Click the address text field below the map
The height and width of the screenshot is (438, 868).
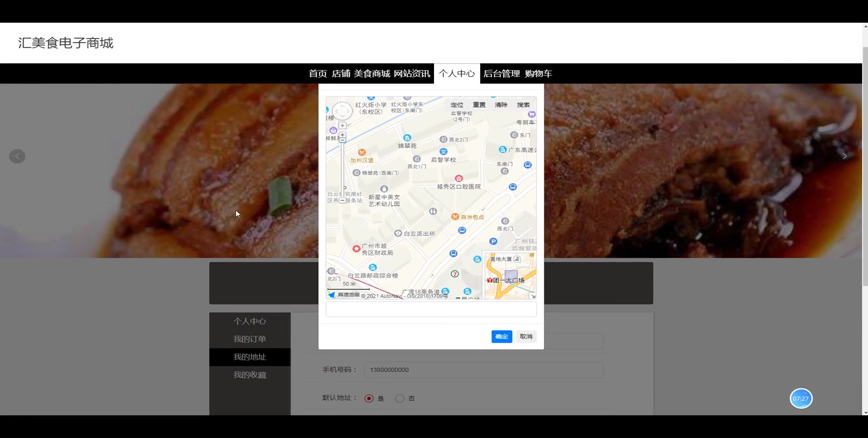[x=431, y=309]
